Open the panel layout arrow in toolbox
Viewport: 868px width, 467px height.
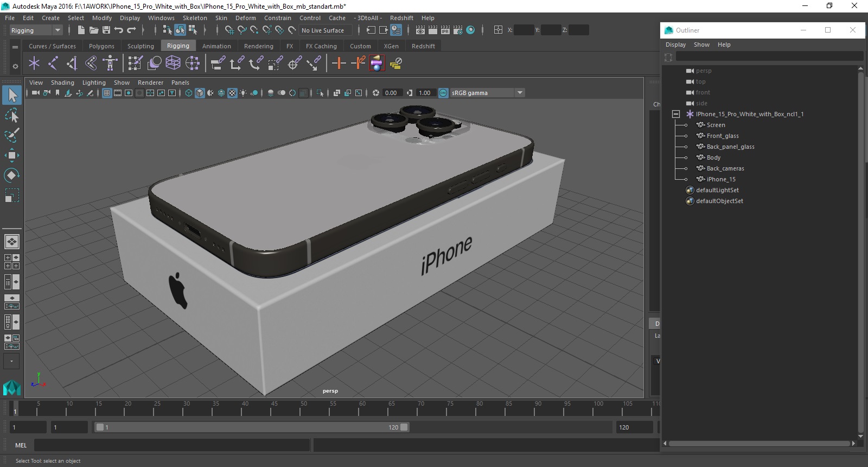coord(11,361)
